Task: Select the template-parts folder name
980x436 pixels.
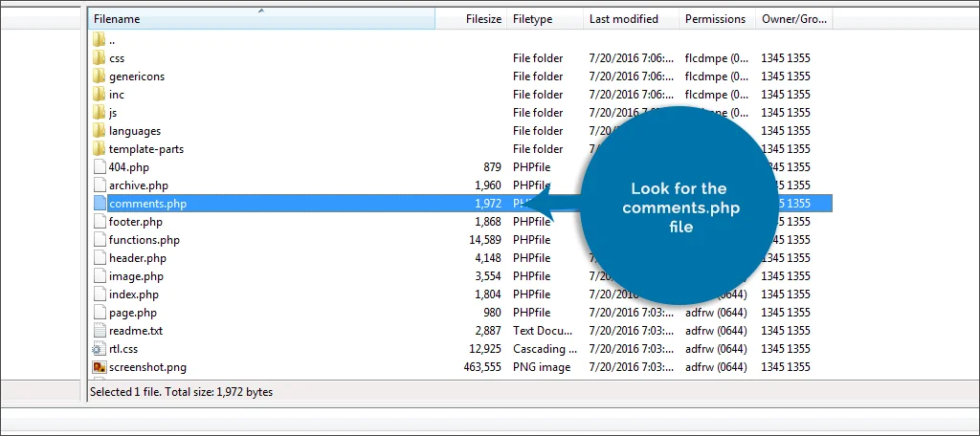Action: click(146, 148)
